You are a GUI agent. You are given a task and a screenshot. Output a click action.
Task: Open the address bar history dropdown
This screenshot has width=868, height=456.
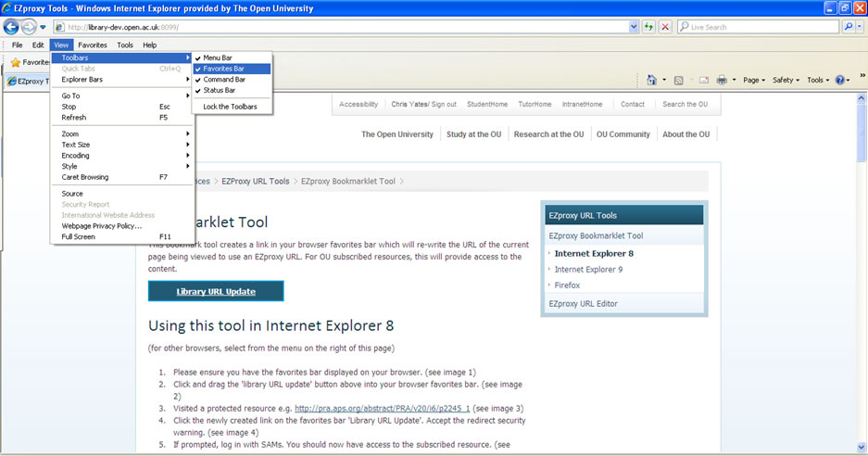click(x=634, y=27)
